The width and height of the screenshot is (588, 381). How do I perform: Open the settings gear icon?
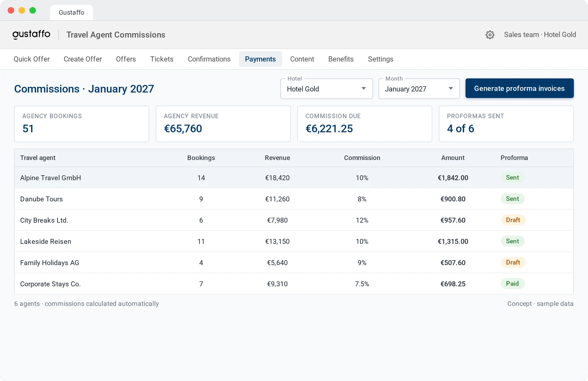tap(490, 35)
